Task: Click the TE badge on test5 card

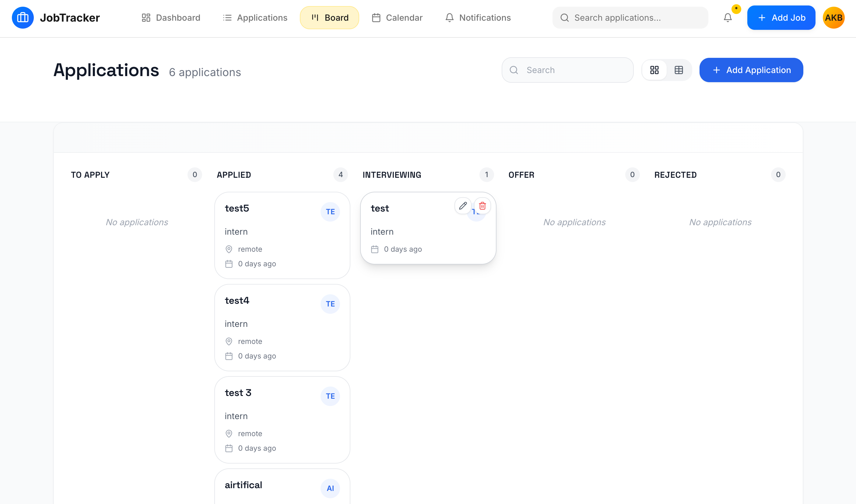Action: (330, 212)
